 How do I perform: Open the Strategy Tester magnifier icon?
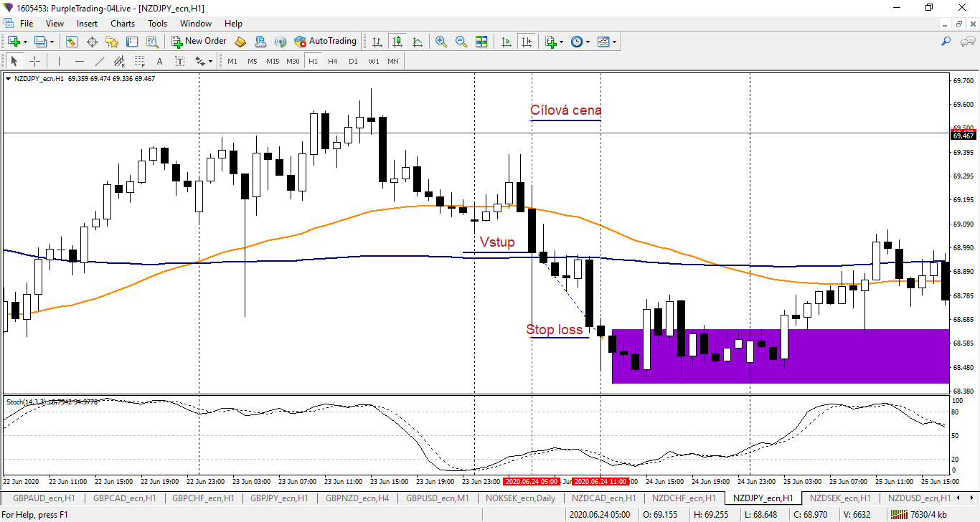click(x=152, y=42)
